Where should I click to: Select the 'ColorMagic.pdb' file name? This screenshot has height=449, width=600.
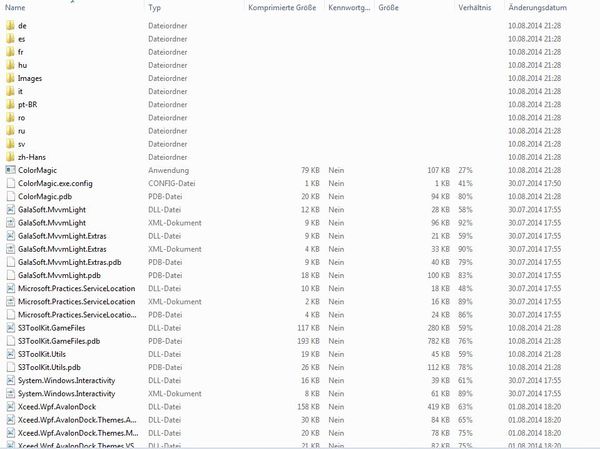[45, 197]
